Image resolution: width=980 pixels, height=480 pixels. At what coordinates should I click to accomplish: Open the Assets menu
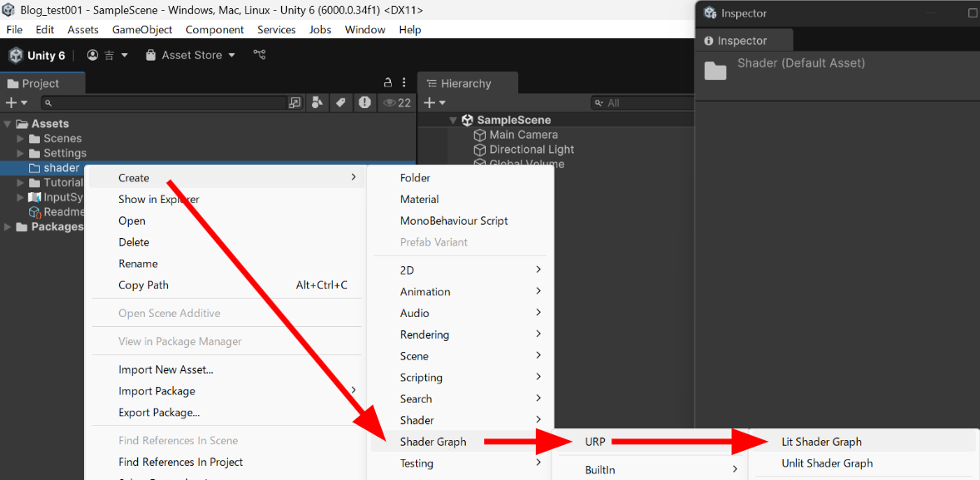[83, 29]
